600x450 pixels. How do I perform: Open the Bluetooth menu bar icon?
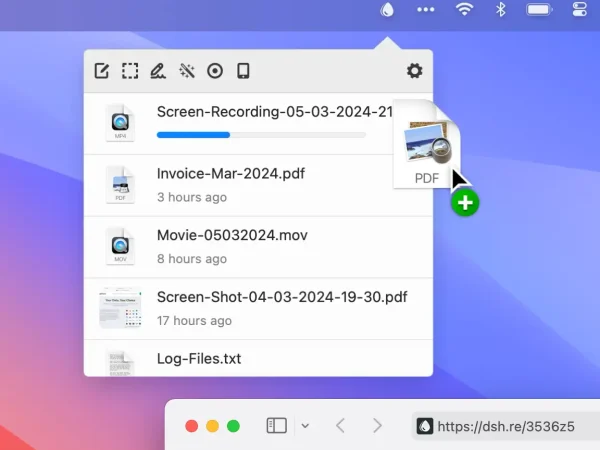tap(501, 9)
